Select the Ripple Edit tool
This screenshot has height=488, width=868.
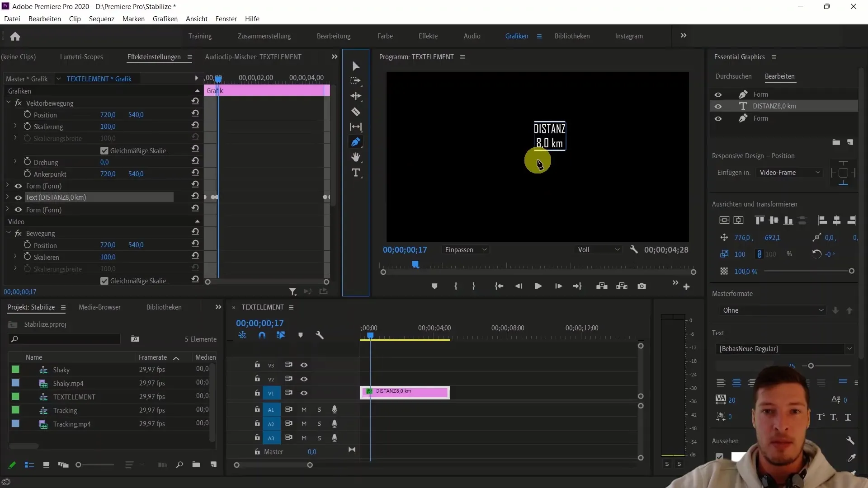pos(356,96)
